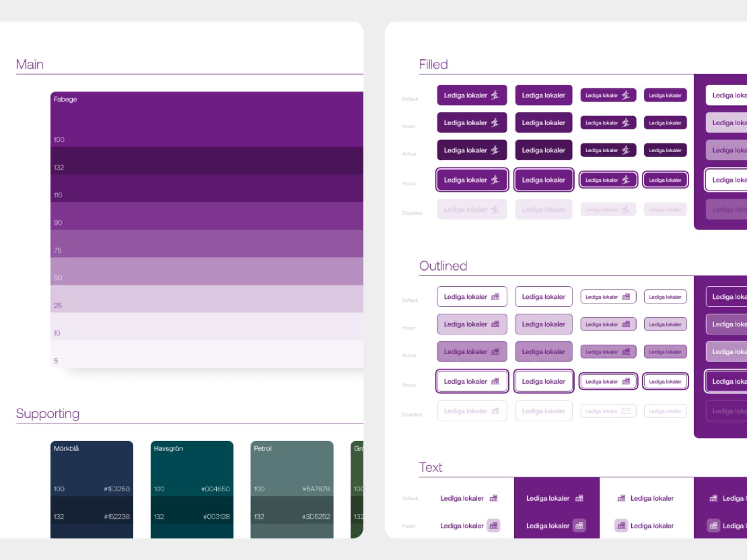Click the Outlined section heading
Screen dimensions: 747x560
(x=443, y=266)
